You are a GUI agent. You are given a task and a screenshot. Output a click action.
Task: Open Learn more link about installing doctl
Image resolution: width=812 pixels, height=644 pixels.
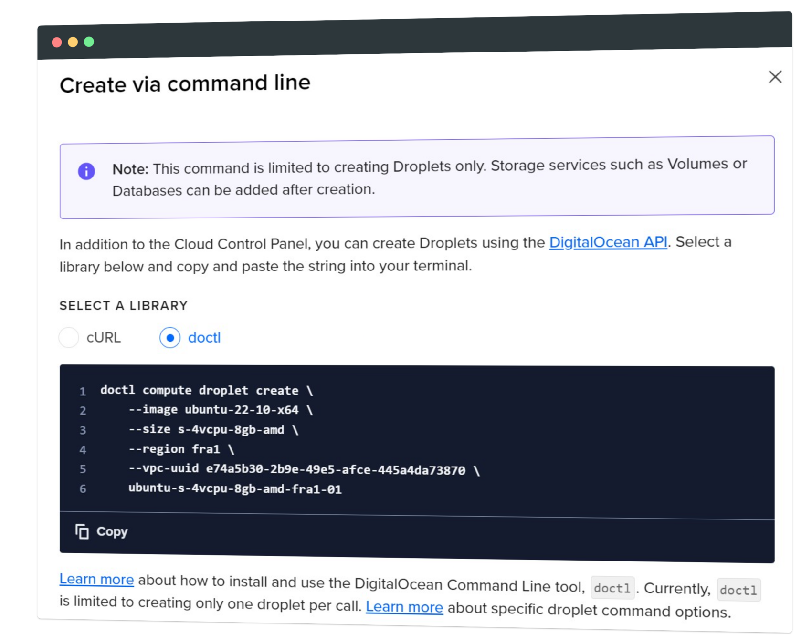click(x=96, y=579)
